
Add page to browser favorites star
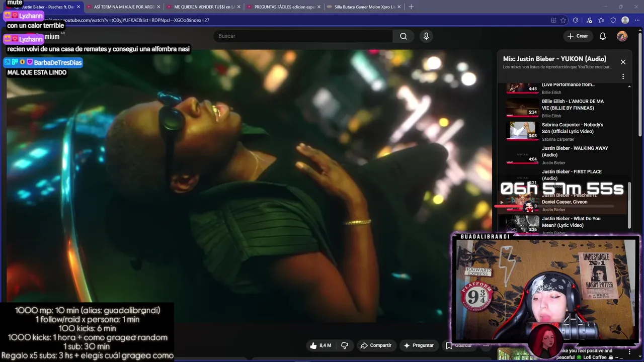[x=563, y=20]
